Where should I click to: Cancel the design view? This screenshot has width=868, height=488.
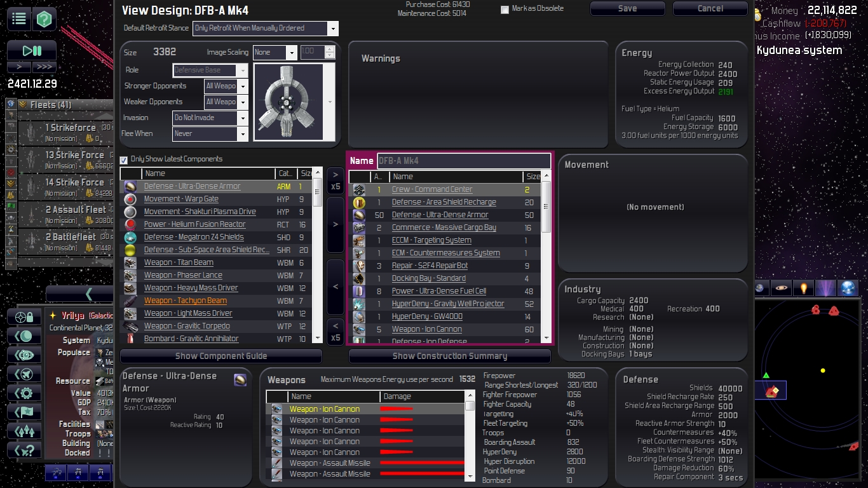[x=710, y=8]
